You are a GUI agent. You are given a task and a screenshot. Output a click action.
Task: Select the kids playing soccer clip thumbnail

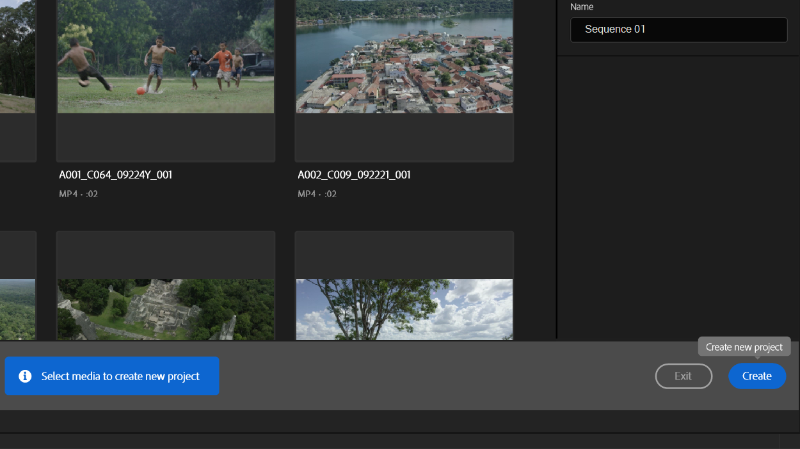[x=166, y=56]
